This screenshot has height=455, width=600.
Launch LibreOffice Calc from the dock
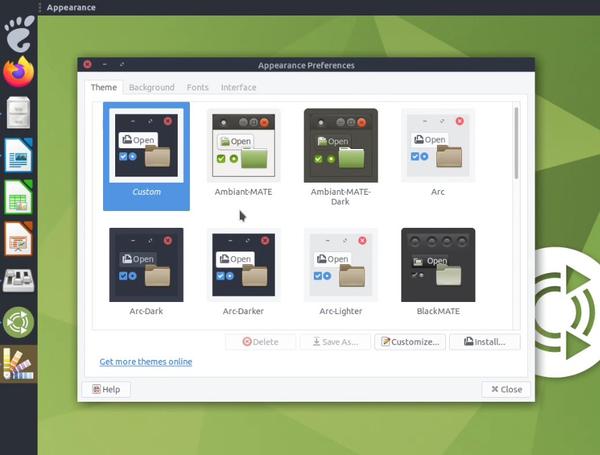(18, 197)
